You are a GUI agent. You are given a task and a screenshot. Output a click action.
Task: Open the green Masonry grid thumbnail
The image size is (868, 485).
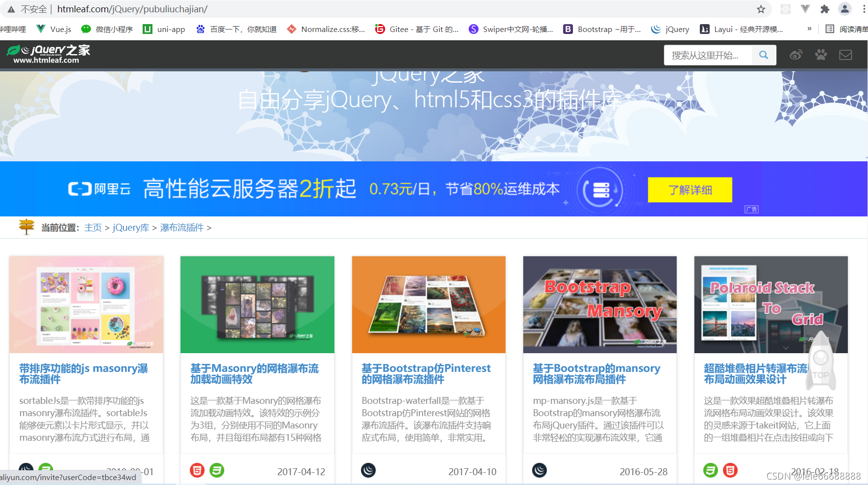coord(257,304)
